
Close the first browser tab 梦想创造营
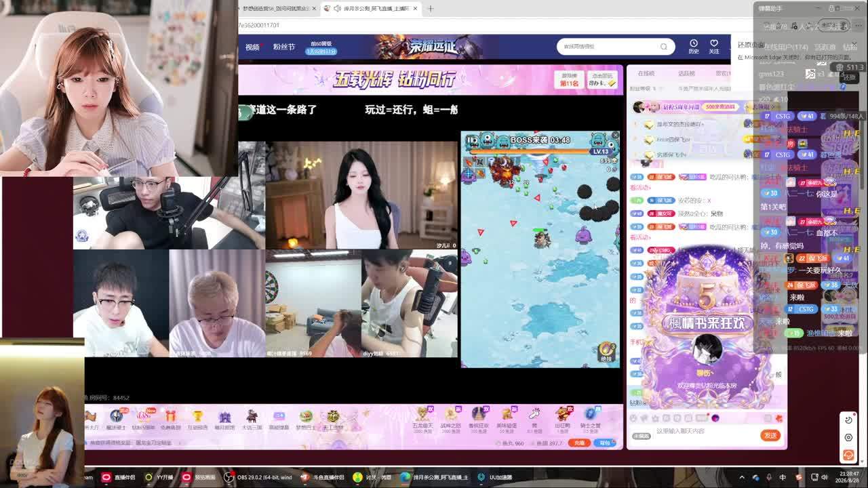313,8
